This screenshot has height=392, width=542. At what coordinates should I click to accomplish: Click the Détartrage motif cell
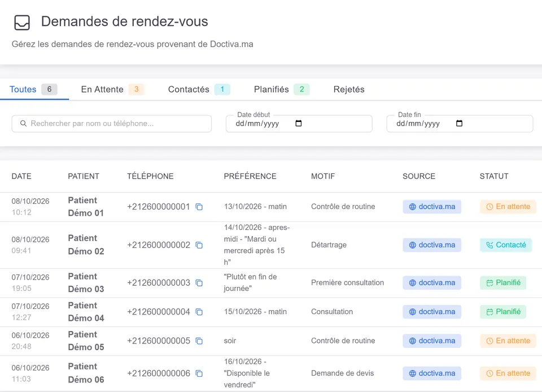tap(329, 245)
